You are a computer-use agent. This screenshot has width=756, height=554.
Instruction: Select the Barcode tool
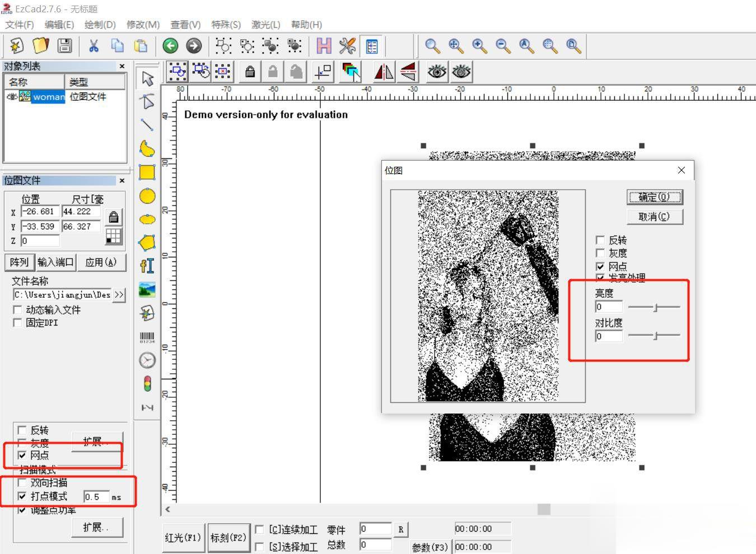pyautogui.click(x=147, y=337)
